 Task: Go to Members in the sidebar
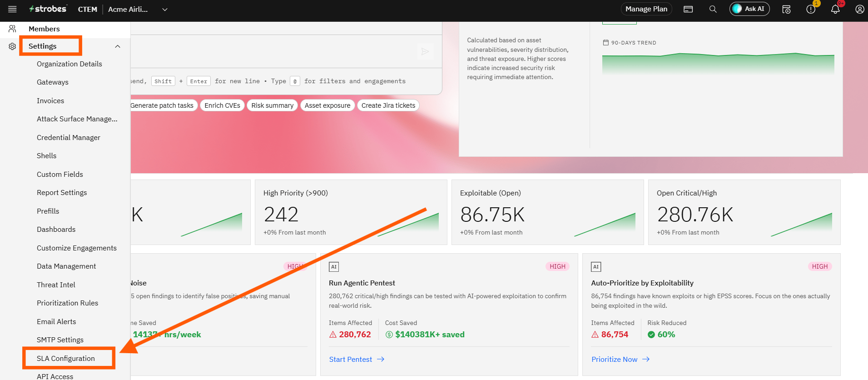coord(44,29)
